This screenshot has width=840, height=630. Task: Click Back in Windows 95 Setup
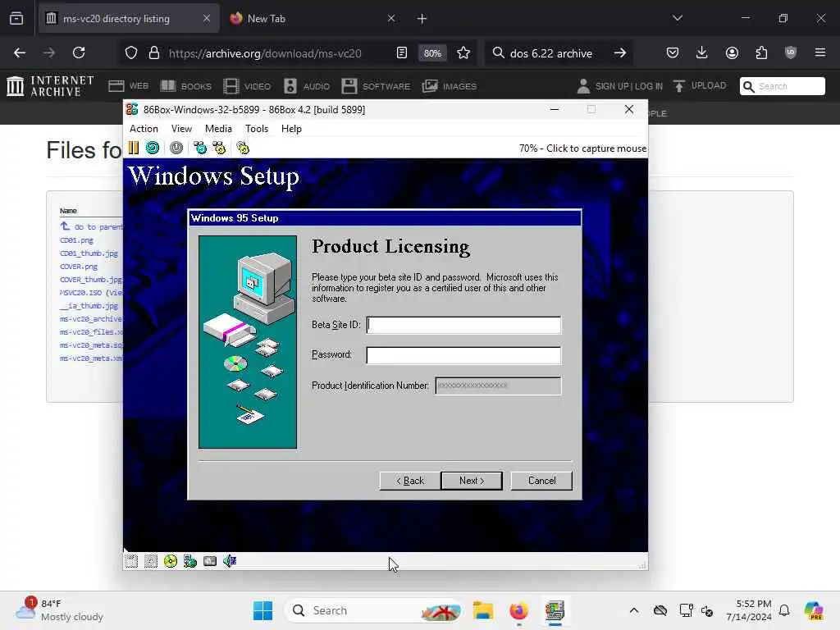click(410, 481)
